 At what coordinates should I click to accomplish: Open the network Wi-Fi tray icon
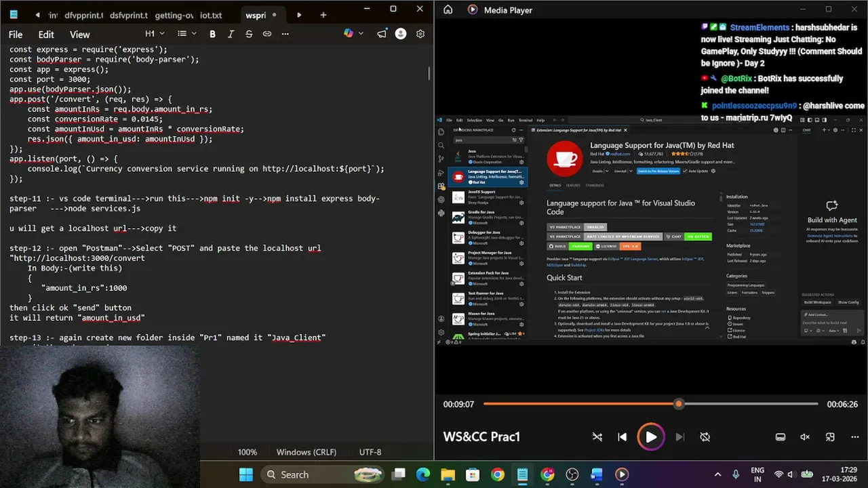779,474
